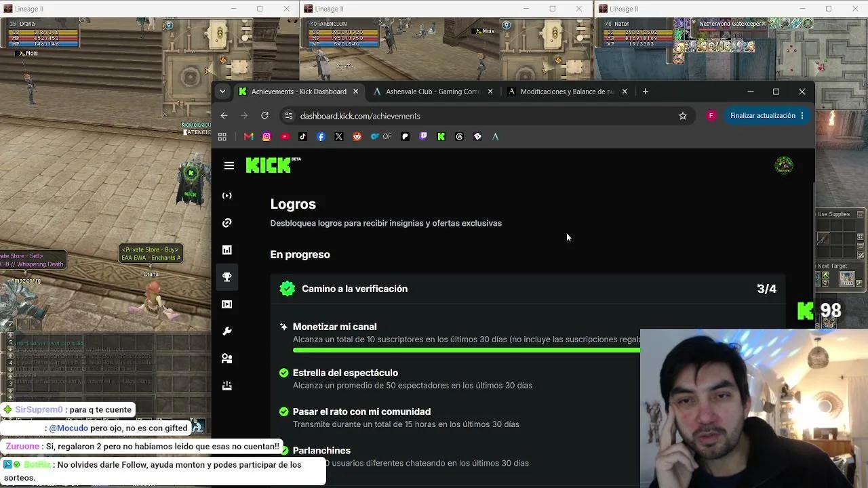Screen dimensions: 868x488
Task: Go back to the previous page
Action: tap(224, 116)
